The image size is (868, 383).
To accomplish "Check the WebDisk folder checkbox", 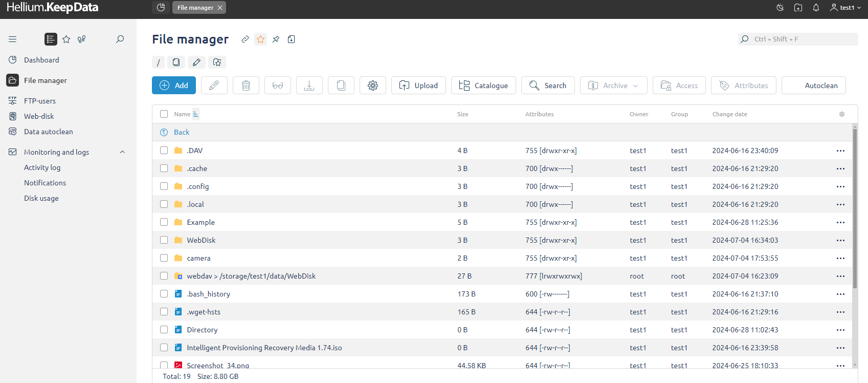I will (164, 240).
